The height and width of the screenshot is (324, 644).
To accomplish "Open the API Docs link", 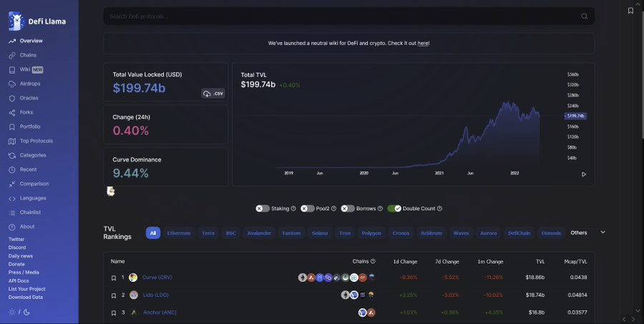I will [19, 281].
